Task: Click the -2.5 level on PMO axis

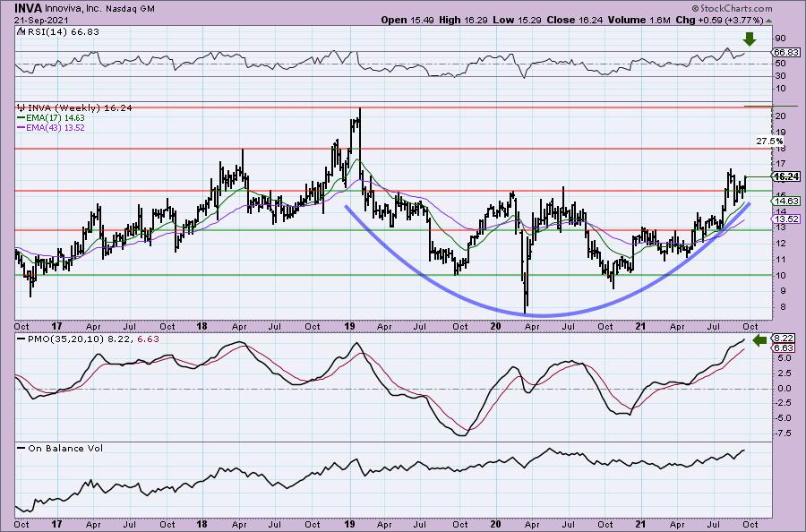Action: (784, 403)
